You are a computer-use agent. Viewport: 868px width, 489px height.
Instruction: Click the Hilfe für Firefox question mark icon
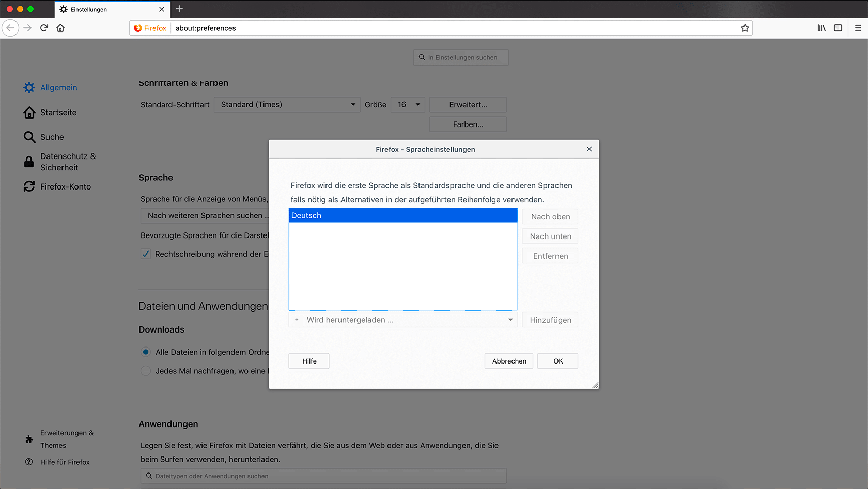point(29,462)
